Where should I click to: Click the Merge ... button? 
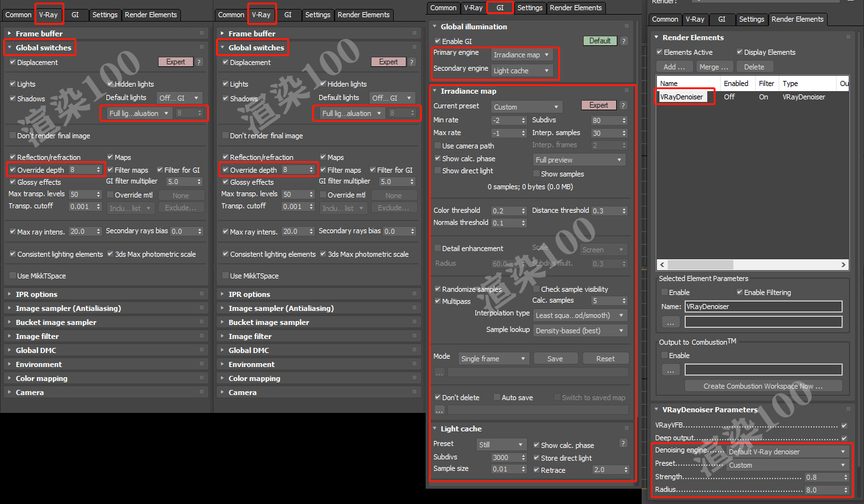pyautogui.click(x=714, y=67)
